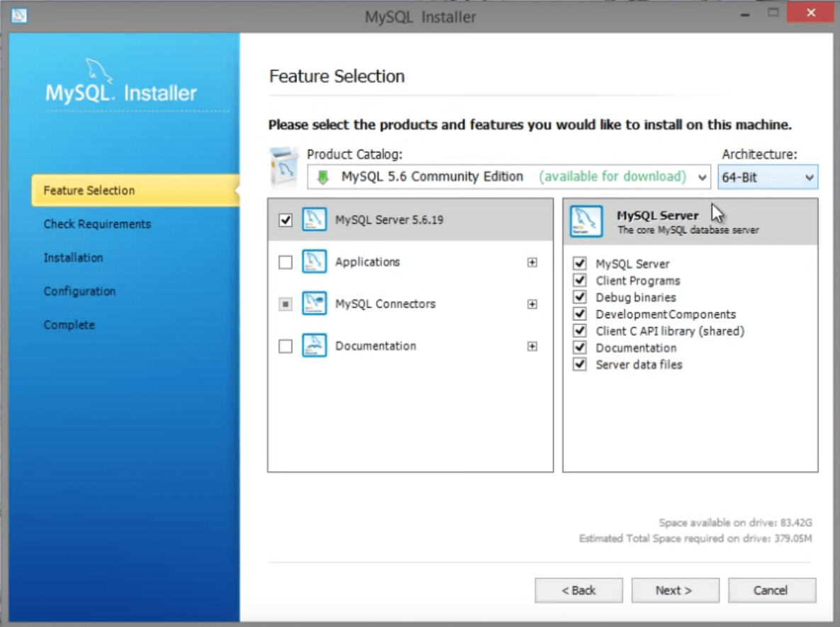Close the MySQL Installer window
840x627 pixels.
point(810,13)
